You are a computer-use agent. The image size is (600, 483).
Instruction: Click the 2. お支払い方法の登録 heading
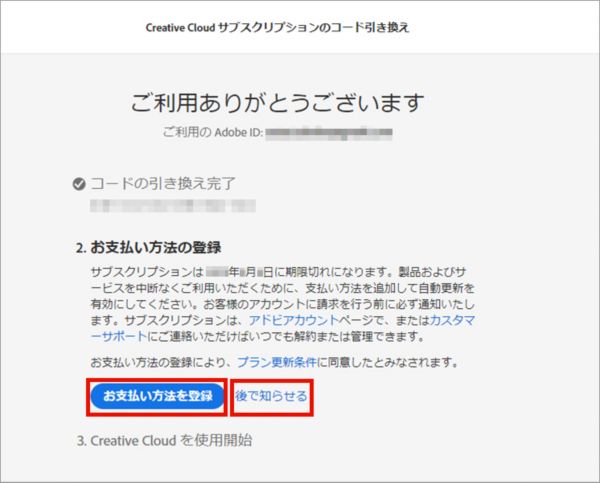coord(148,248)
